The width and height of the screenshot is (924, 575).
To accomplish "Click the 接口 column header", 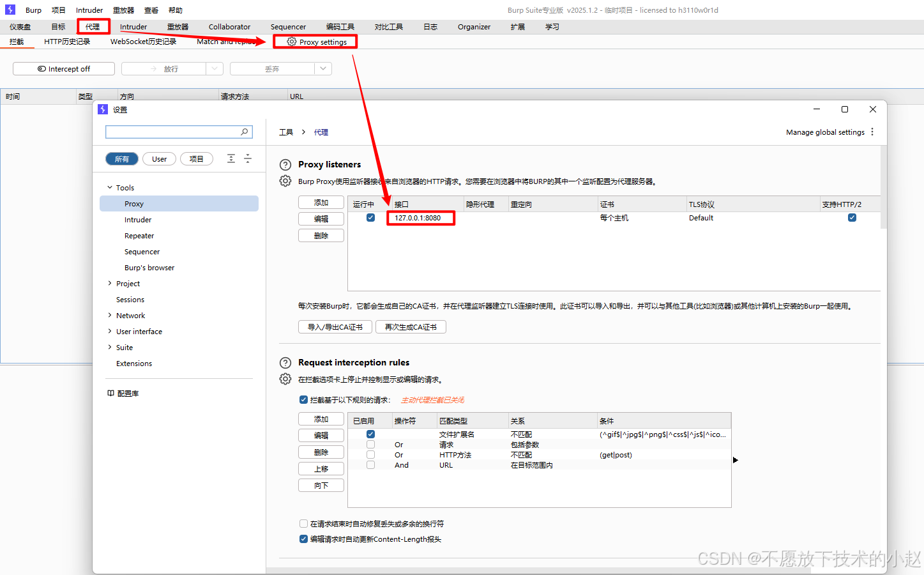I will point(428,204).
